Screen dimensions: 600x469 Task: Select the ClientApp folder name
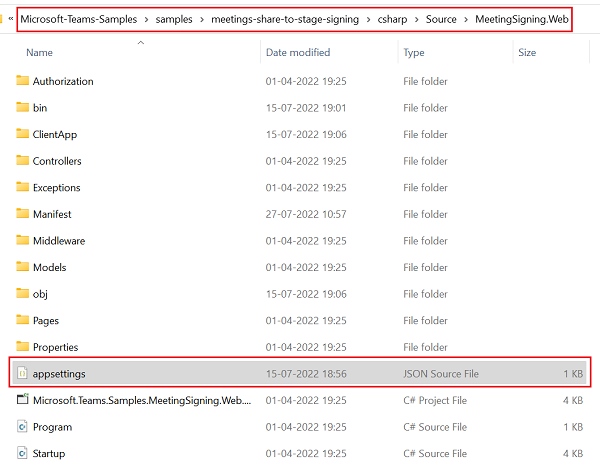click(x=55, y=134)
